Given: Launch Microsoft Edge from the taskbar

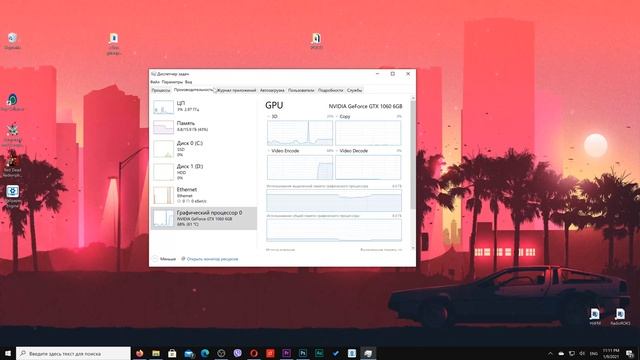Looking at the screenshot, I should [205, 353].
